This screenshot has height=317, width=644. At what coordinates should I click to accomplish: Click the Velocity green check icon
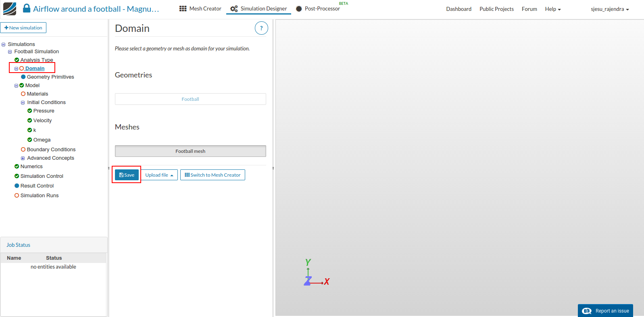click(30, 121)
